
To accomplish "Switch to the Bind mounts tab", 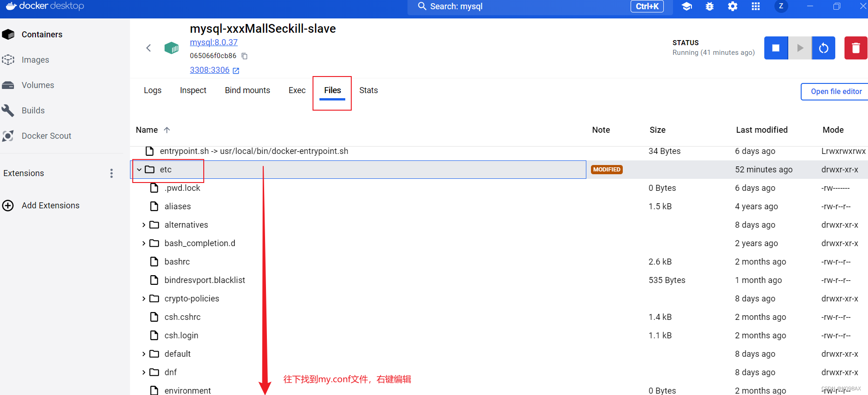I will point(248,90).
